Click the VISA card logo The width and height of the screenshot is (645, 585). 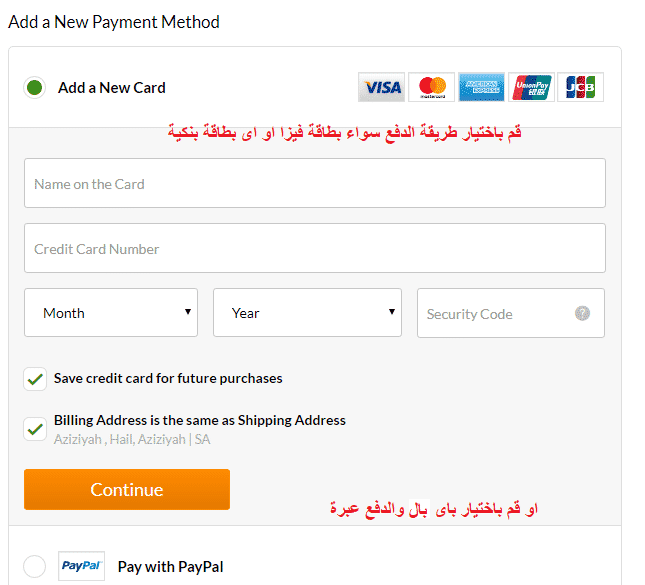point(381,87)
